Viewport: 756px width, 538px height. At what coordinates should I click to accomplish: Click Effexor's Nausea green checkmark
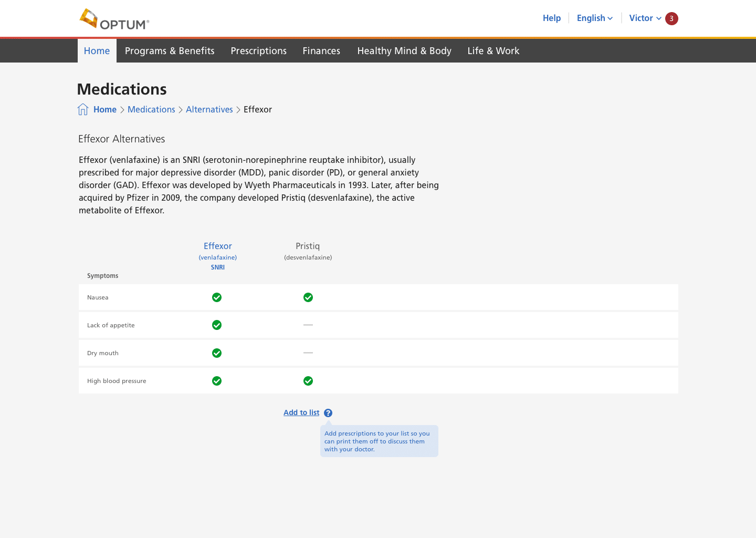217,297
